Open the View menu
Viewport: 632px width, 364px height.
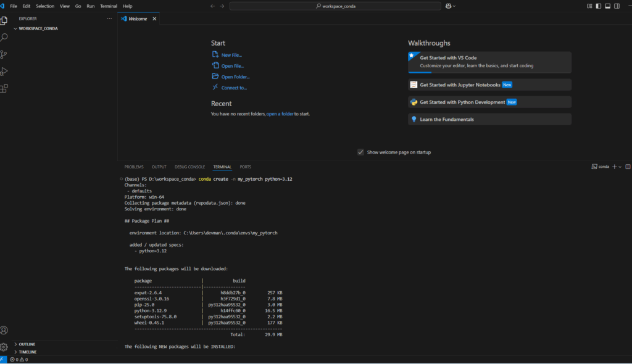tap(64, 6)
